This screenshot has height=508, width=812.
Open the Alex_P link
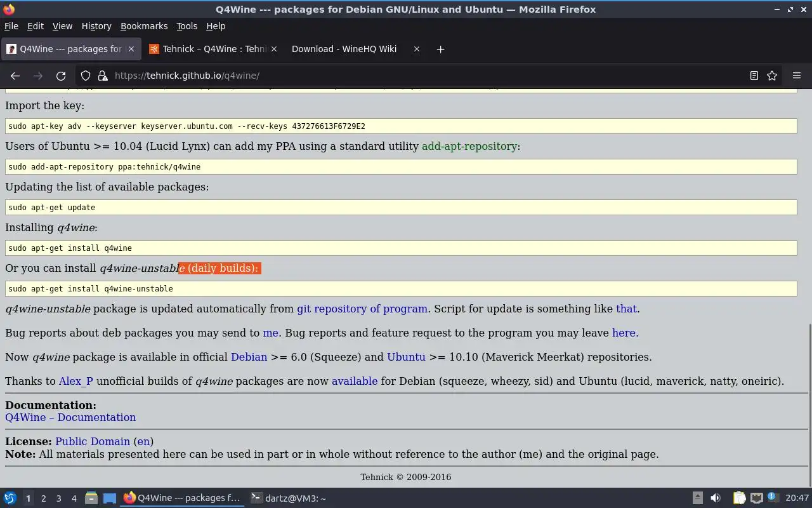(75, 381)
